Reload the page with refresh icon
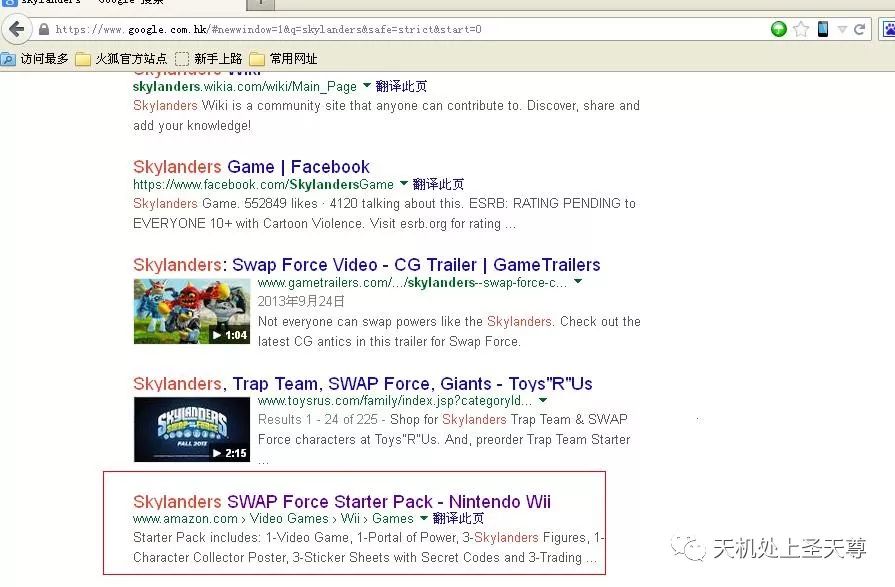Viewport: 895px width, 587px height. pos(860,29)
